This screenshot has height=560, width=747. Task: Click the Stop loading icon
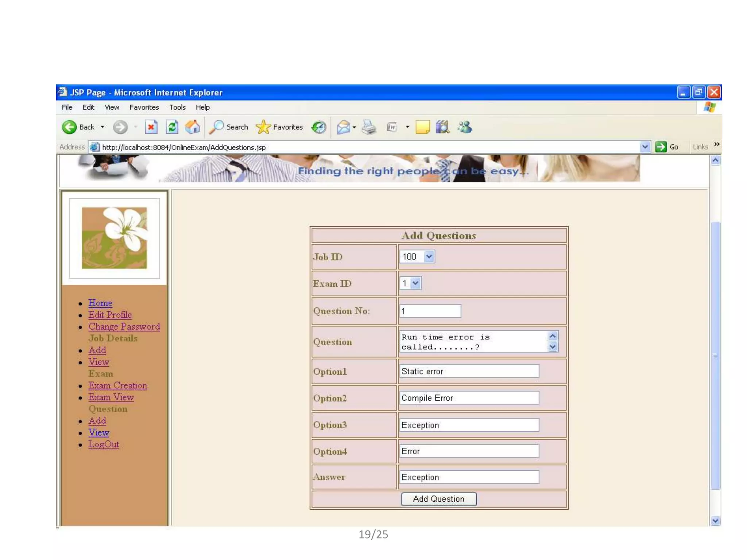tap(151, 127)
